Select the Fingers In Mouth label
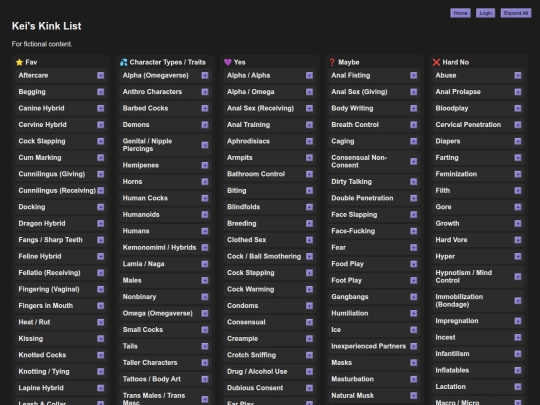This screenshot has width=540, height=405. pyautogui.click(x=46, y=306)
